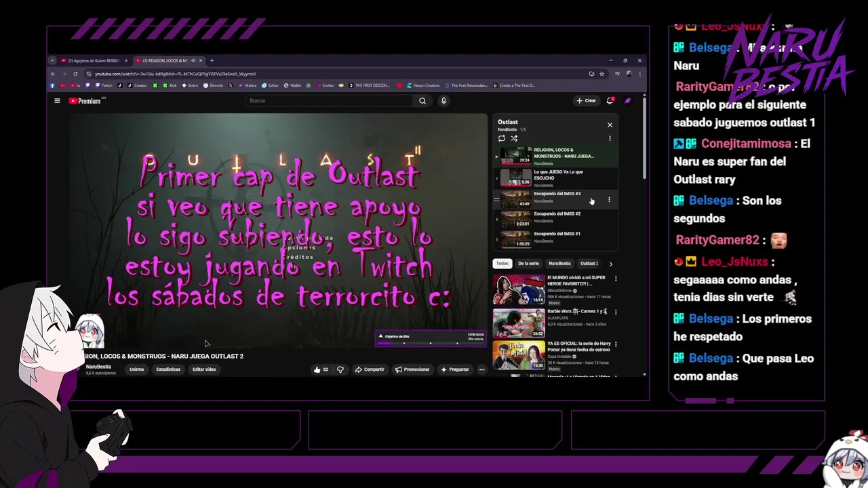Select the De la serie chip
This screenshot has height=488, width=868.
528,264
